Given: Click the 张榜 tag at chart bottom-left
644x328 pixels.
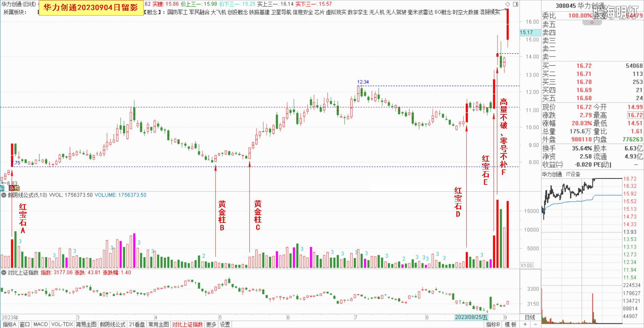Looking at the screenshot, I should pyautogui.click(x=14, y=188).
